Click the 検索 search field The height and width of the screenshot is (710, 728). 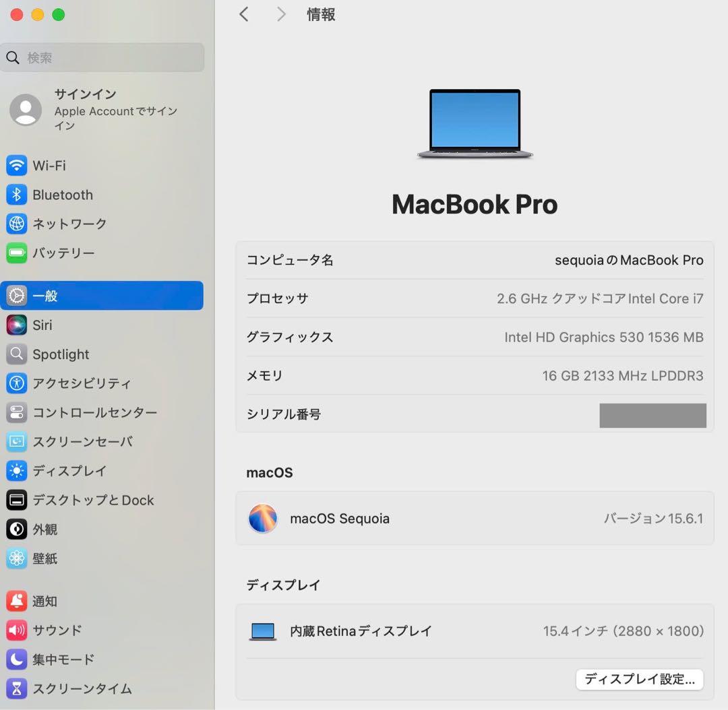coord(102,57)
